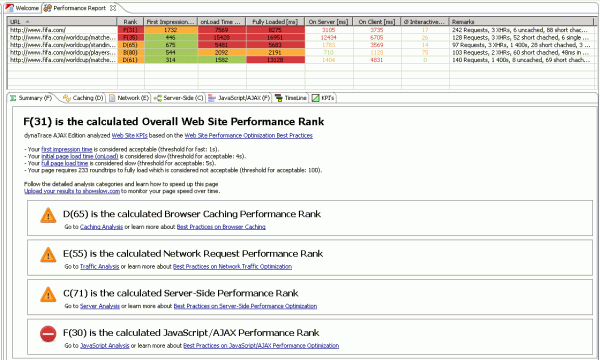Click the 16951 Fully Loaded cell
600x360 pixels.
pos(276,37)
